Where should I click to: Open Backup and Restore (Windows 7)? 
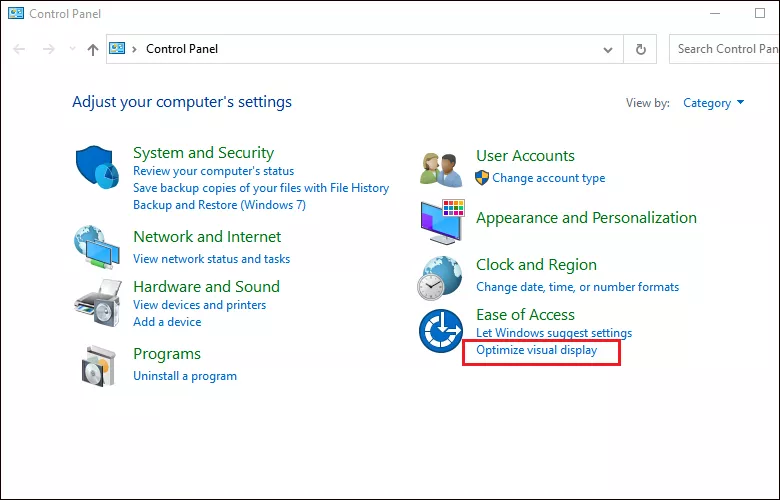click(x=219, y=204)
